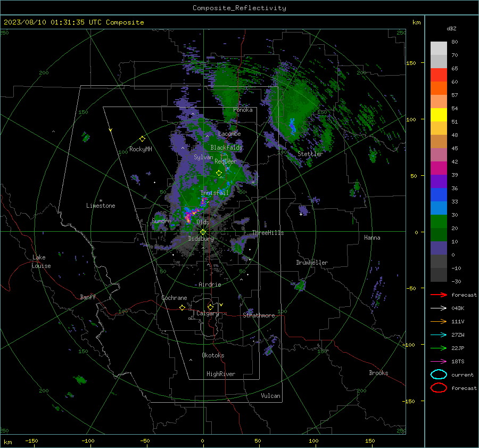Click the green 22JP arrow in legend
This screenshot has width=479, height=448.
(439, 348)
